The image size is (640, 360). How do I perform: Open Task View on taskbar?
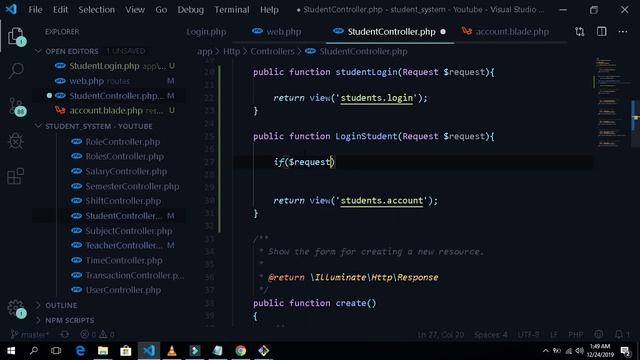coord(56,351)
